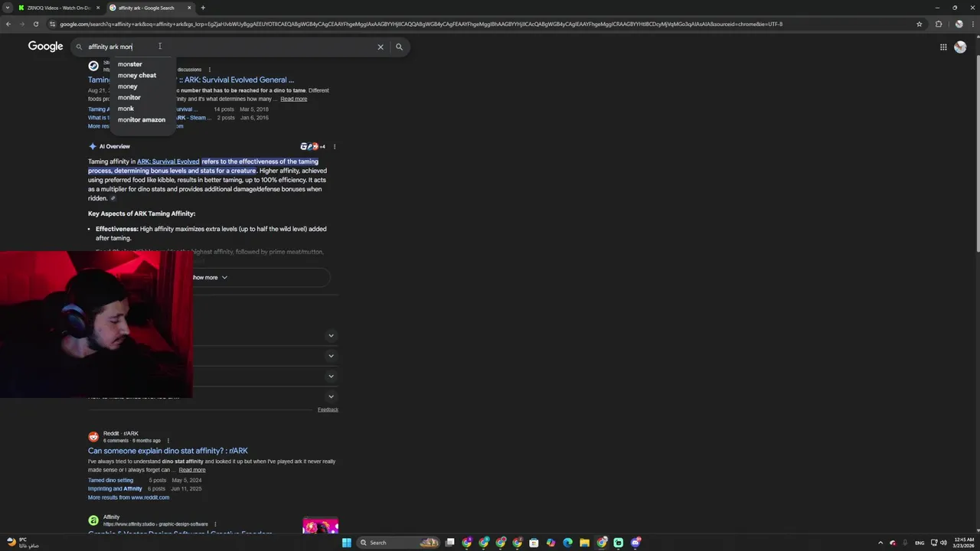Open the Chrome extensions puzzle icon

coord(939,24)
